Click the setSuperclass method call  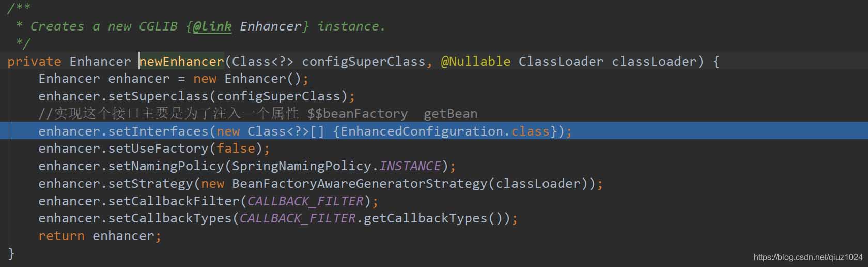click(158, 96)
